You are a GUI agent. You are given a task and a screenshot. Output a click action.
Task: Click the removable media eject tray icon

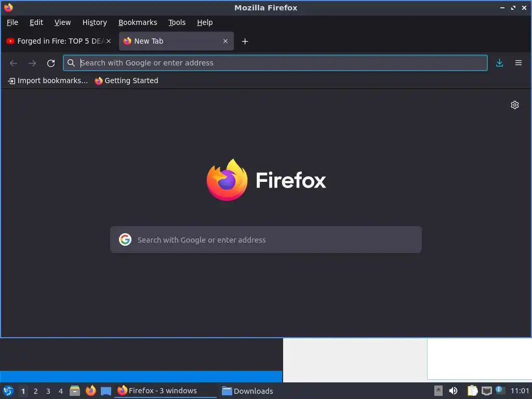[x=438, y=391]
